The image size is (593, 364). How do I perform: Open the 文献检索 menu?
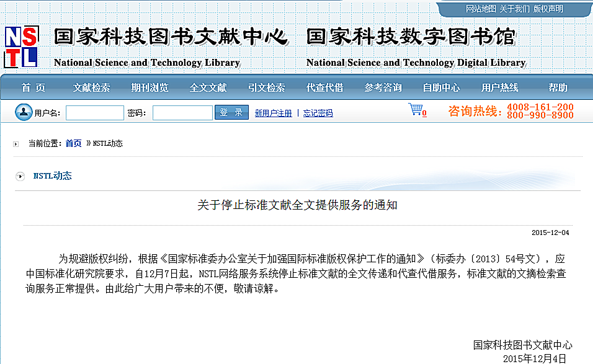(x=92, y=87)
